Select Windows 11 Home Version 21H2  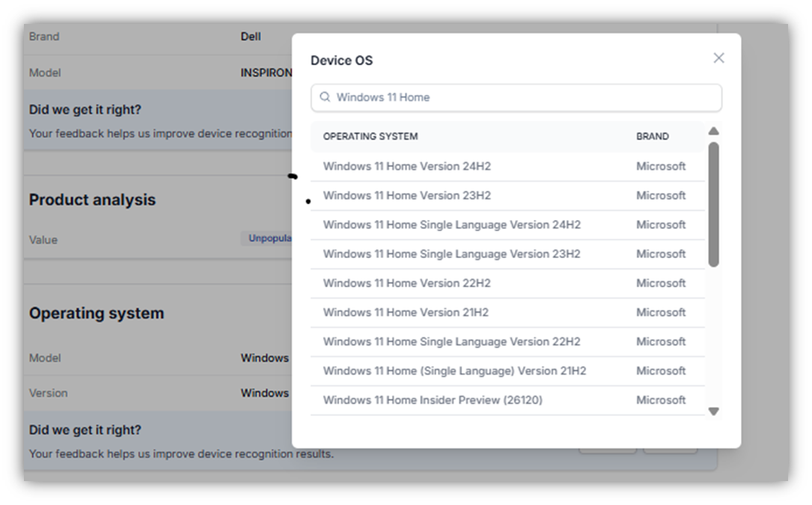coord(507,312)
